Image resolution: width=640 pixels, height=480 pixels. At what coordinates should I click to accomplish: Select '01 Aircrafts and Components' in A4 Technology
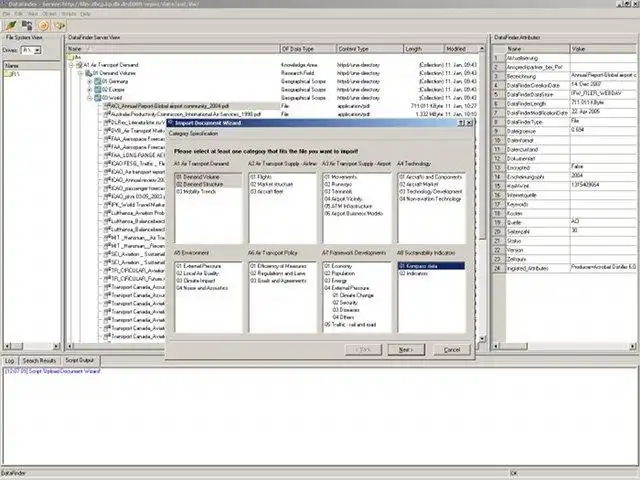(x=431, y=177)
